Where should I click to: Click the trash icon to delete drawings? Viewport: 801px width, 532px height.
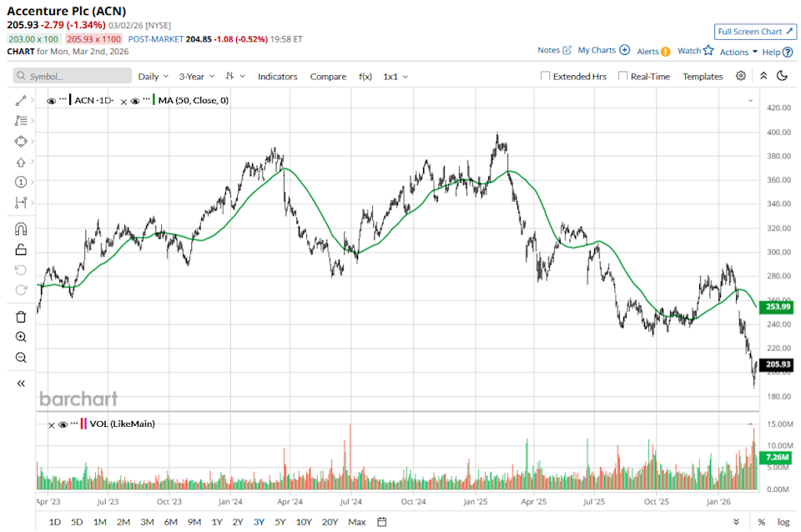click(x=21, y=316)
